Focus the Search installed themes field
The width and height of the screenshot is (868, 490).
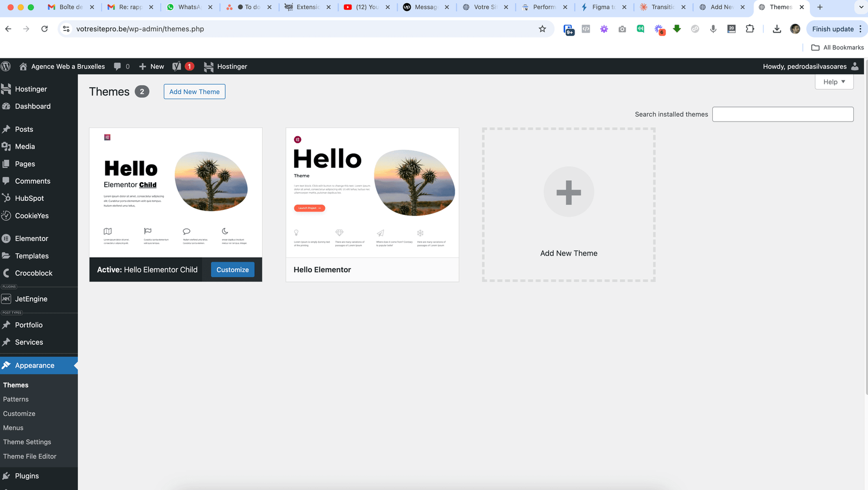click(x=782, y=114)
